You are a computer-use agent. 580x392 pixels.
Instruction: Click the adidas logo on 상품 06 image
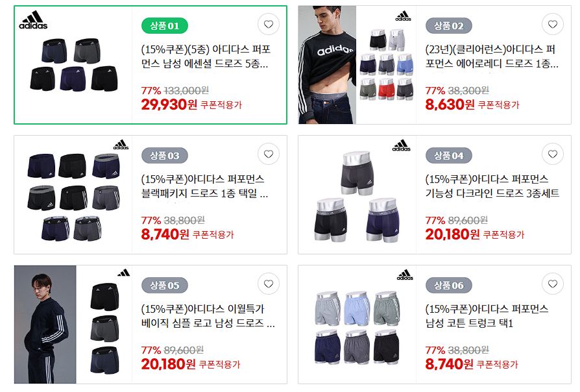tap(405, 275)
